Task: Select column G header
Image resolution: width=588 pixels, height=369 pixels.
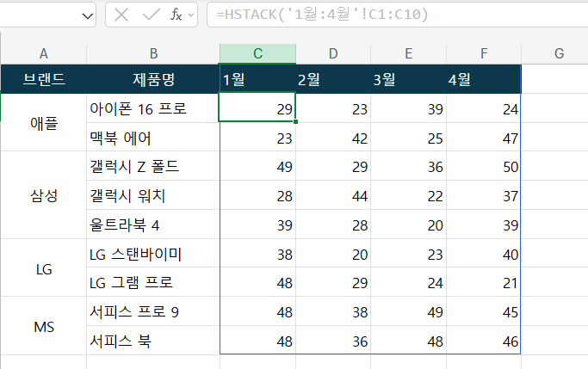Action: [559, 53]
